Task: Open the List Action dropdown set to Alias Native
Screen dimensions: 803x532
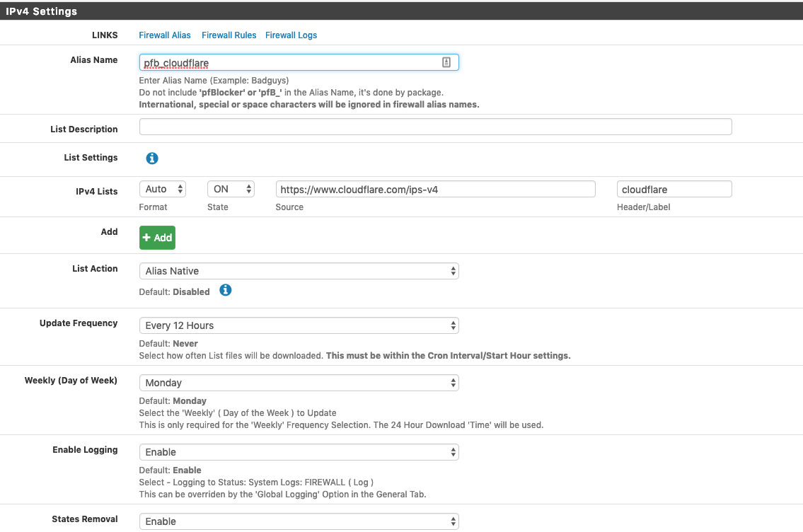Action: (x=299, y=270)
